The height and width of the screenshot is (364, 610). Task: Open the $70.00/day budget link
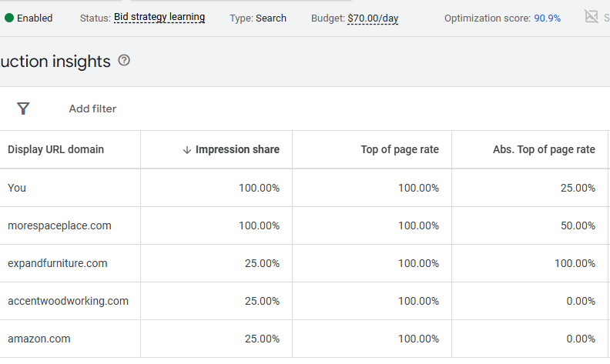pyautogui.click(x=373, y=18)
